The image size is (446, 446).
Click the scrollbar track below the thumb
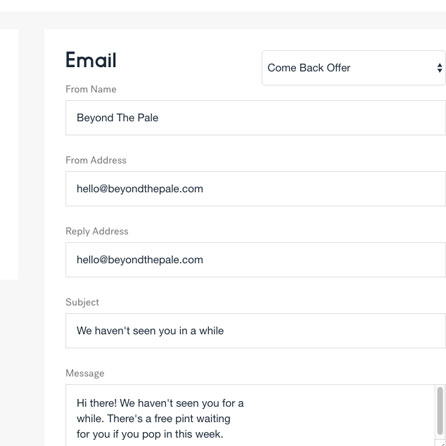tap(440, 438)
